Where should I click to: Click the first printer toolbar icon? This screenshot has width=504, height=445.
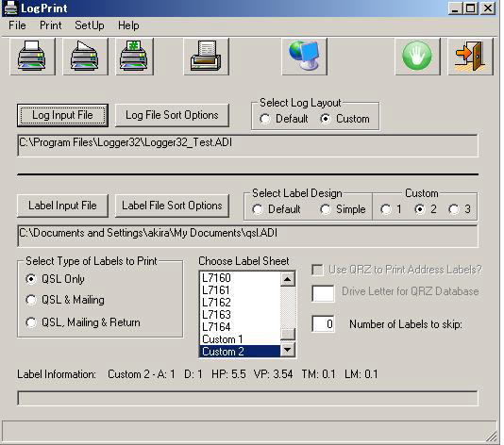pyautogui.click(x=32, y=57)
